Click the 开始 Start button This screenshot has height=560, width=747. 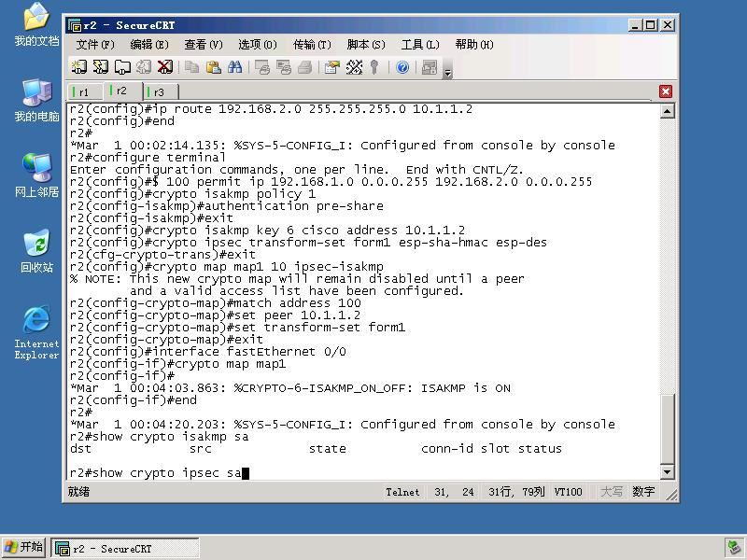tap(24, 548)
